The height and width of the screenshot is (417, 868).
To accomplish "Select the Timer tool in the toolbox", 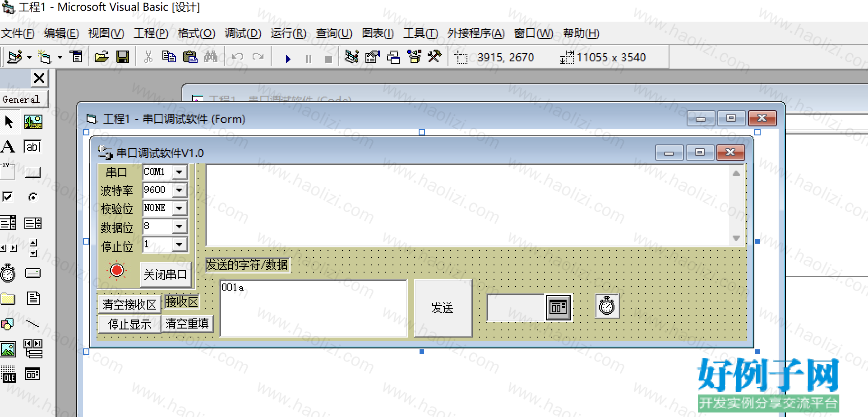I will tap(8, 273).
